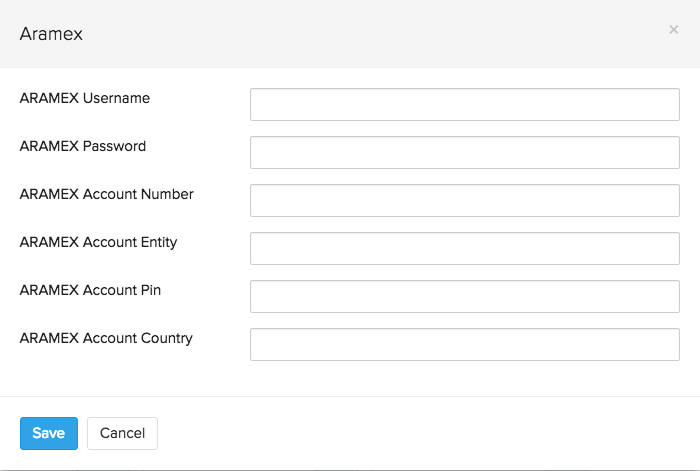The height and width of the screenshot is (471, 700).
Task: Select the "ARAMEX Account Country" label
Action: 106,338
